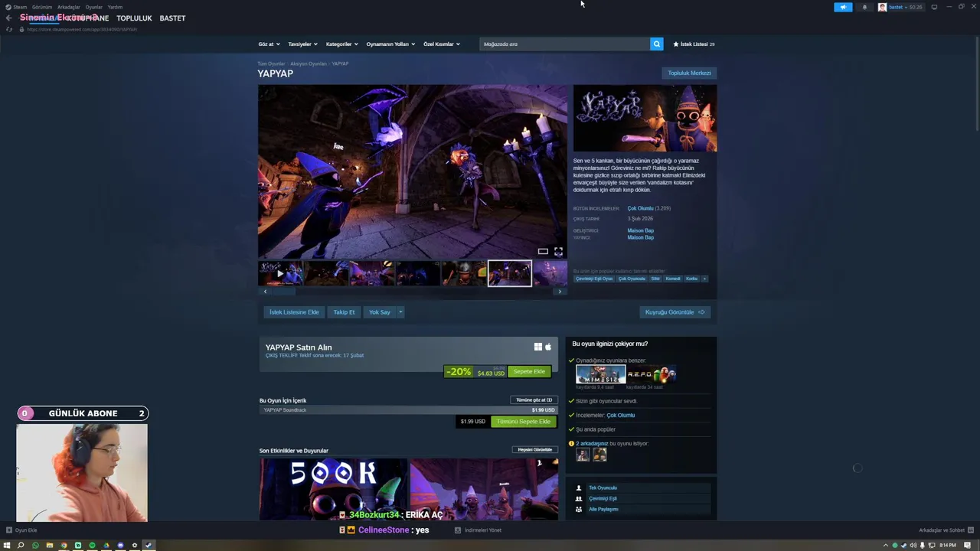Open the Çok Olumlu all-reviews summary link
980x551 pixels.
pos(640,208)
